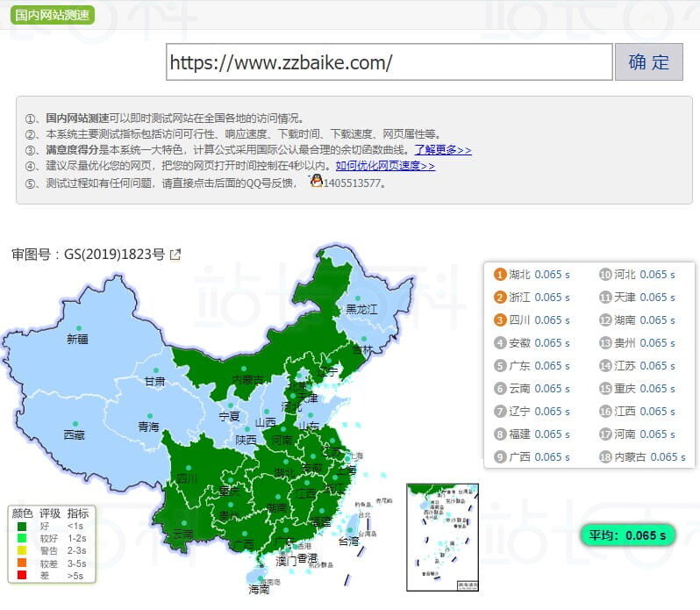The width and height of the screenshot is (700, 610).
Task: Click red 差 legend swatch
Action: point(21,575)
